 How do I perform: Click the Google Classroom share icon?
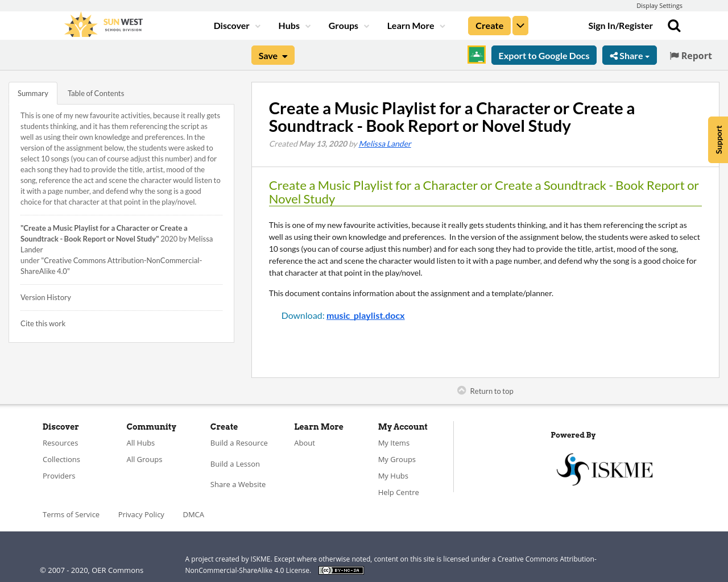point(476,55)
